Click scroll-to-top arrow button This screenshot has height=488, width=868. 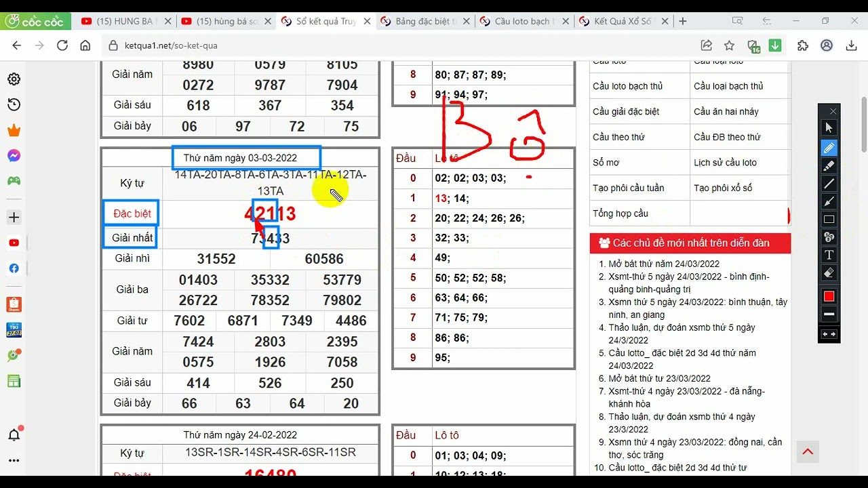(808, 452)
